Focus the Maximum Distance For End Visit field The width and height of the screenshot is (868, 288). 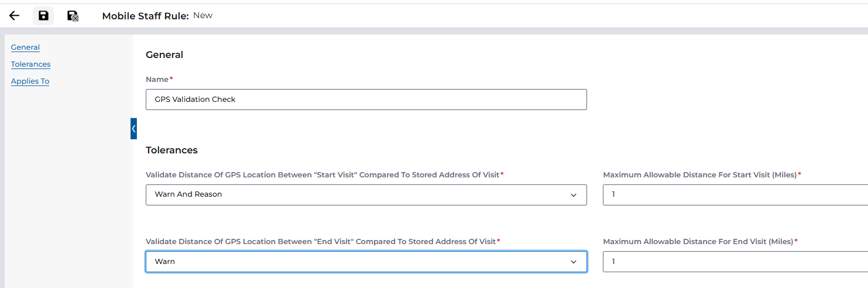[735, 262]
